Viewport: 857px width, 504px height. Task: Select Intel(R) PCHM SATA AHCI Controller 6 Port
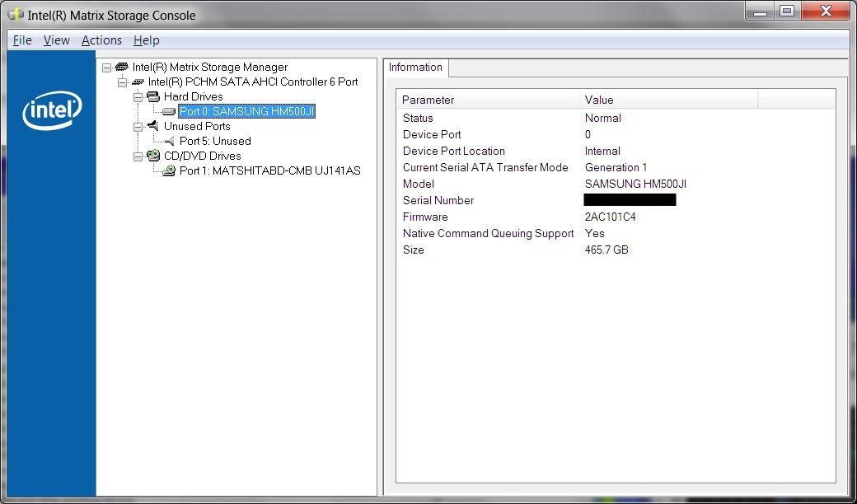252,82
